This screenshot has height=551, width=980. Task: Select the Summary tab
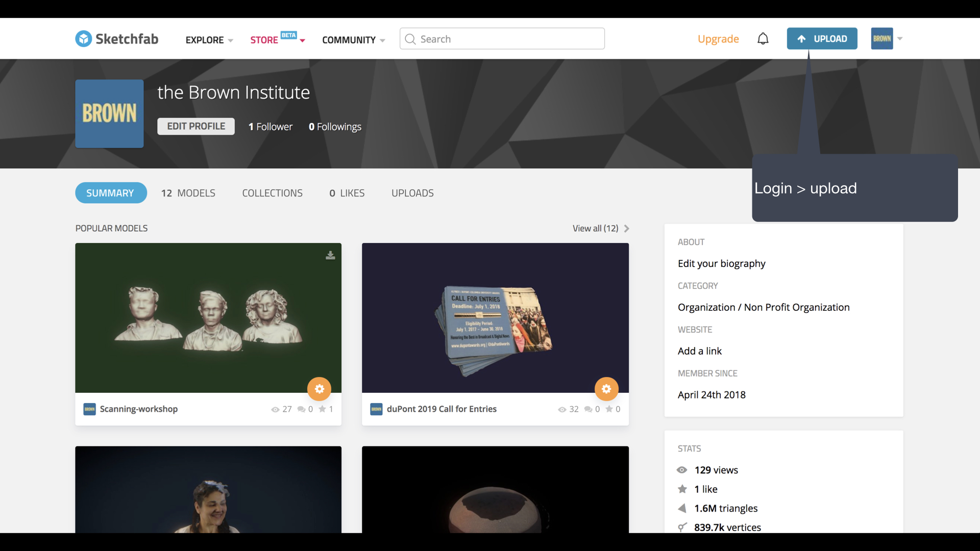click(x=111, y=193)
